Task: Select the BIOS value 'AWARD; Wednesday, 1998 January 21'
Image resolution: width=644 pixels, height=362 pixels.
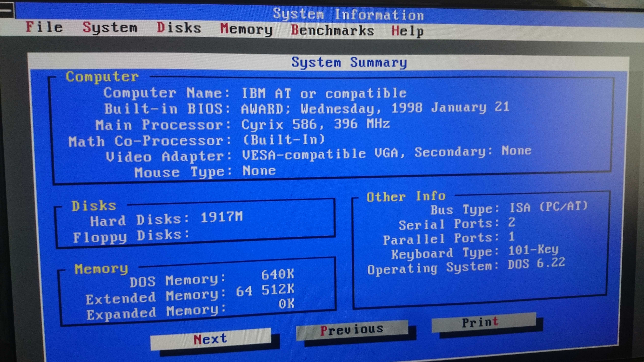Action: coord(375,109)
